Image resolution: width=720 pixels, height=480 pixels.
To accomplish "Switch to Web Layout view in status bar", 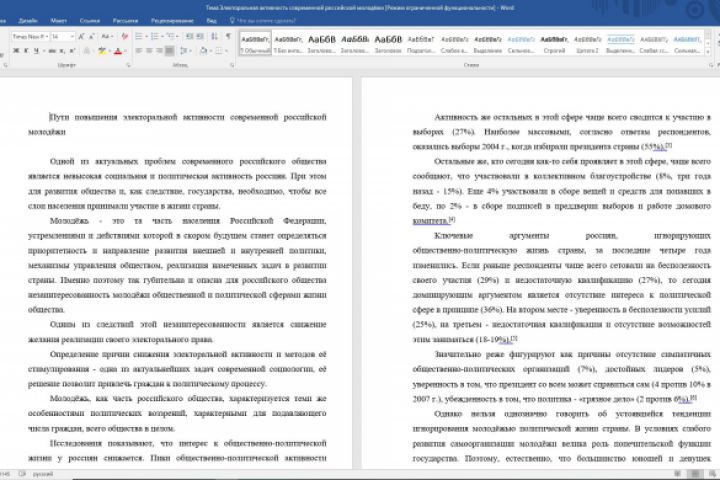I will coord(712,474).
